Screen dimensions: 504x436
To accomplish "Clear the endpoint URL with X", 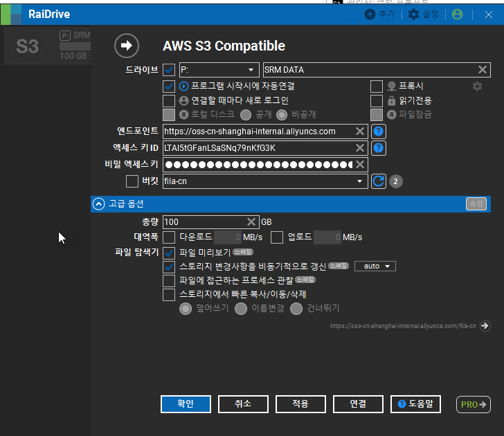I will (x=360, y=131).
